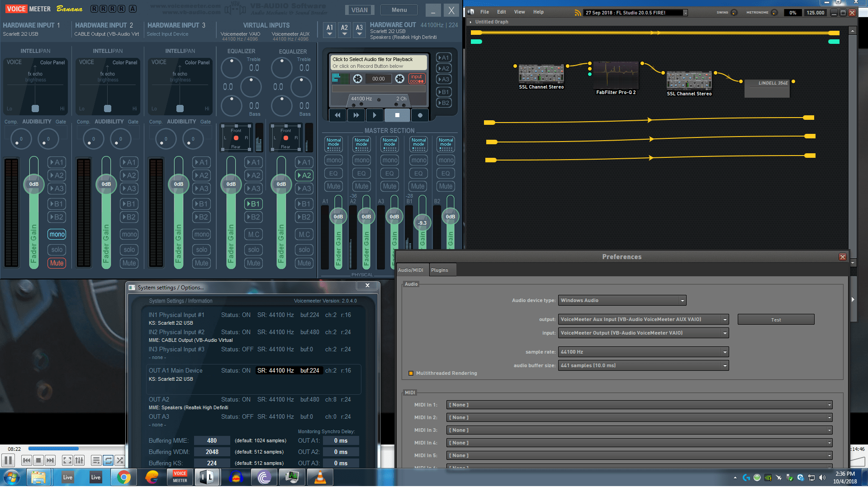Toggle A1 routing on Hardware Input 1

57,162
